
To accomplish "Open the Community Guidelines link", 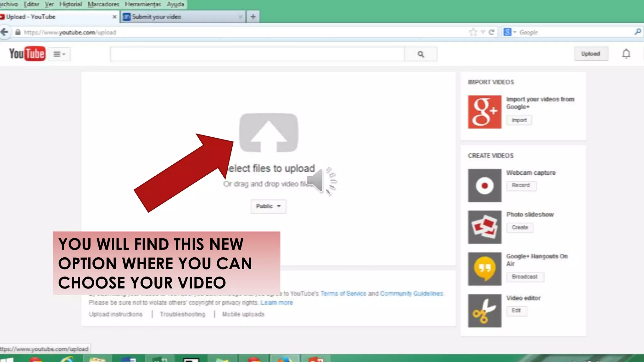I will [x=412, y=293].
